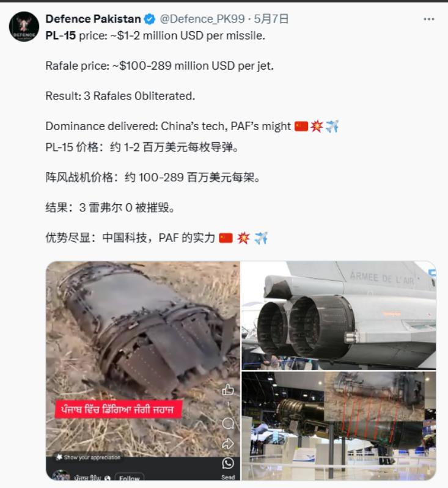Click the Defence Pakistan profile avatar
This screenshot has width=448, height=488.
(24, 27)
